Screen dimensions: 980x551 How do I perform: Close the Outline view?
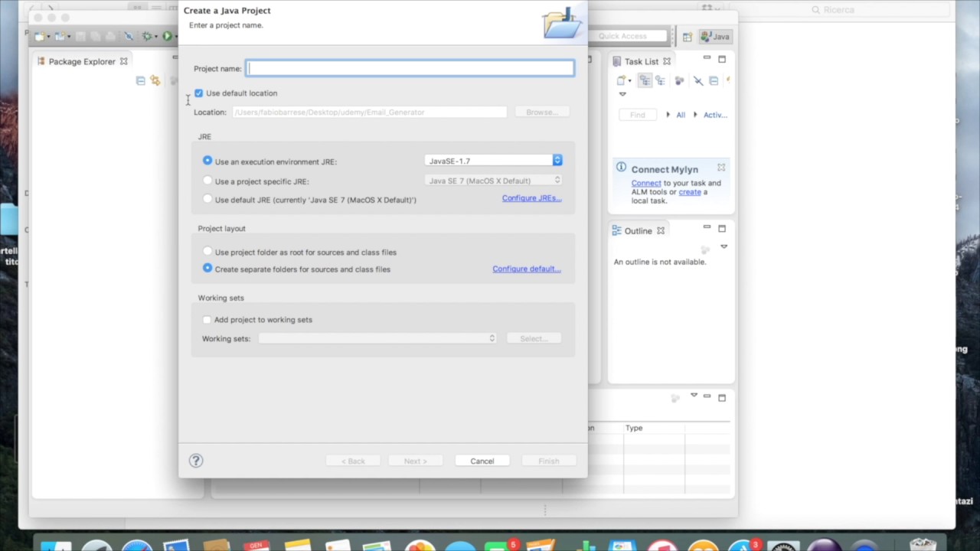[661, 230]
